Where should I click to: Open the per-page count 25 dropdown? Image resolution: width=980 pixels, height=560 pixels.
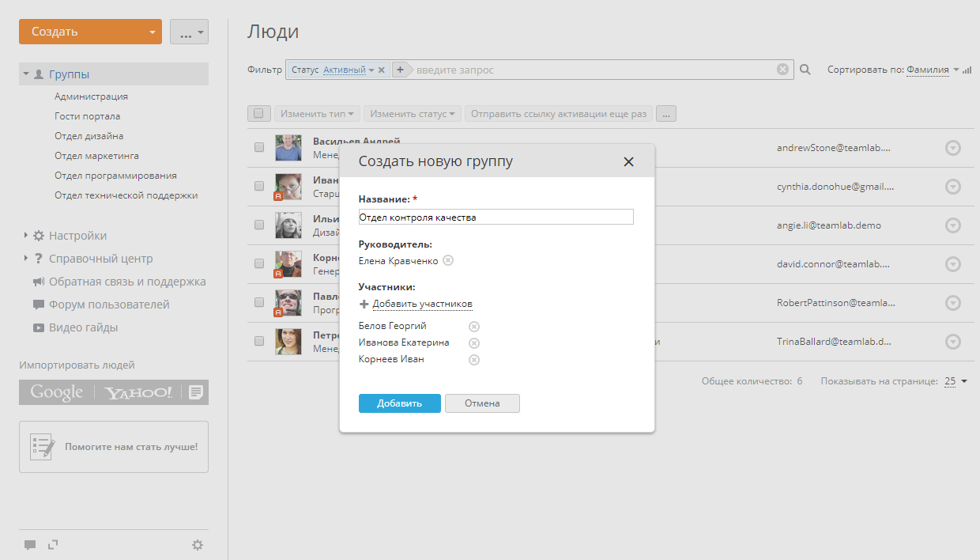tap(955, 381)
